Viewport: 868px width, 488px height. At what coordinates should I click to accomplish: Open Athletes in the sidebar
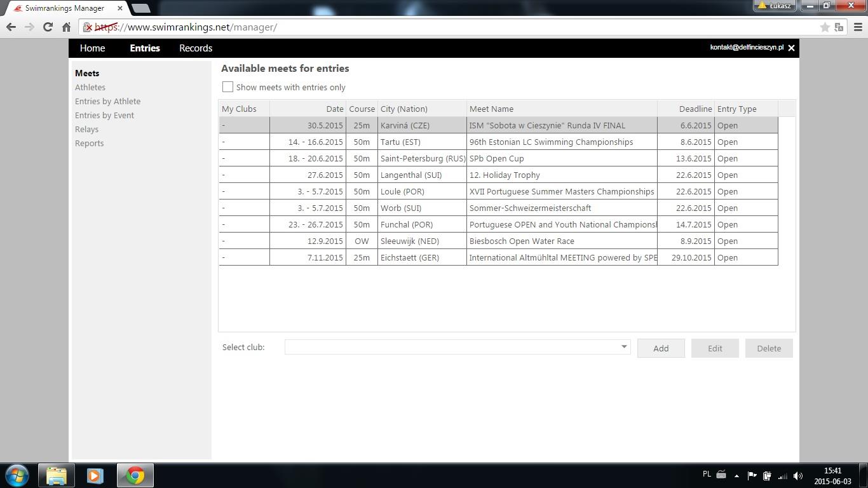pos(90,87)
